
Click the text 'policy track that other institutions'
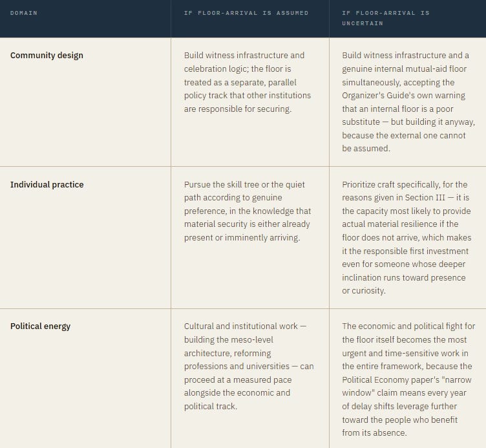248,96
